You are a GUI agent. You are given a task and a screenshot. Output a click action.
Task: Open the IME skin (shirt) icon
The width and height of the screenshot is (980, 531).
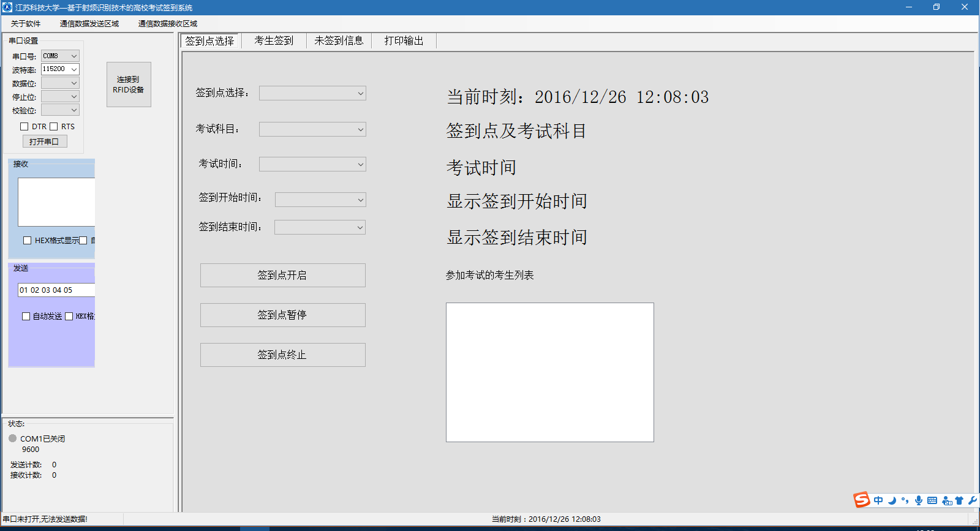click(959, 500)
